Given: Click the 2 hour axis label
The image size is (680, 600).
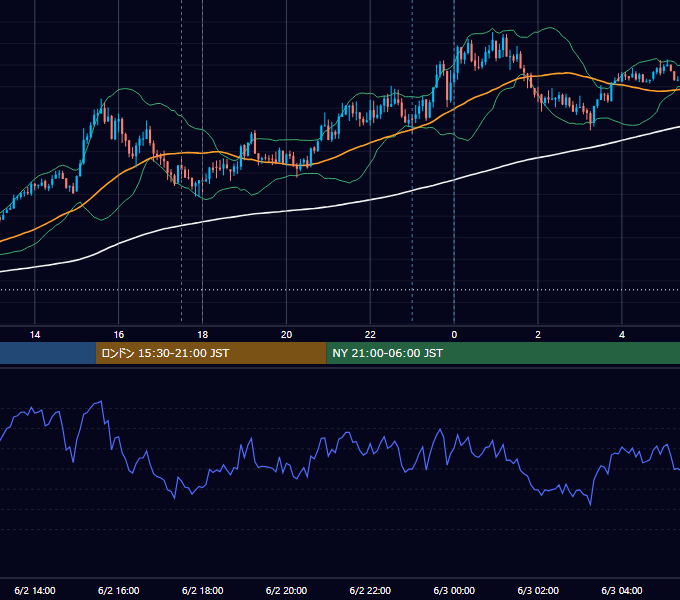Looking at the screenshot, I should click(538, 335).
